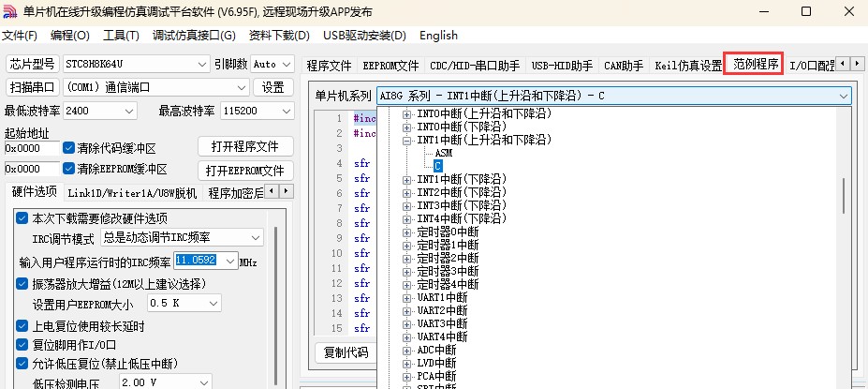Select the ASM example item
The image size is (868, 389).
444,153
